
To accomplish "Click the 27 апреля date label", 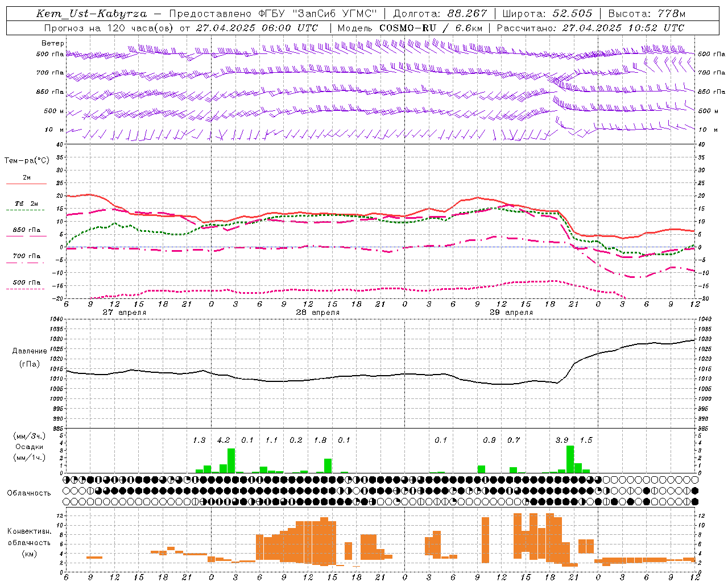I will click(124, 313).
